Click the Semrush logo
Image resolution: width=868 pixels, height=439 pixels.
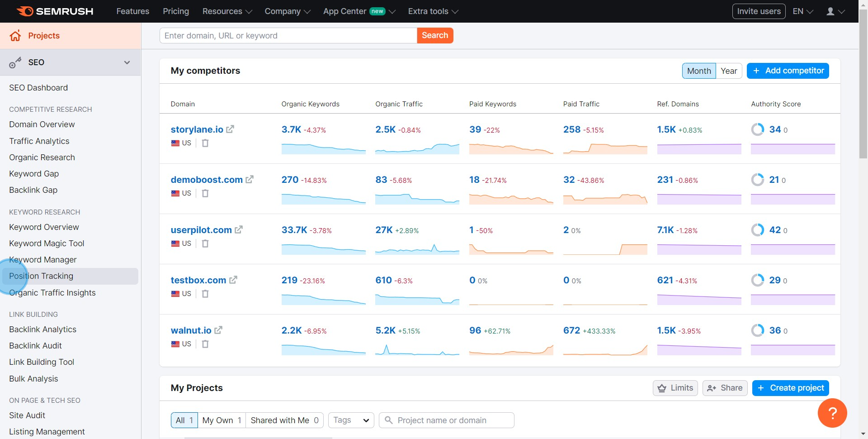coord(55,11)
